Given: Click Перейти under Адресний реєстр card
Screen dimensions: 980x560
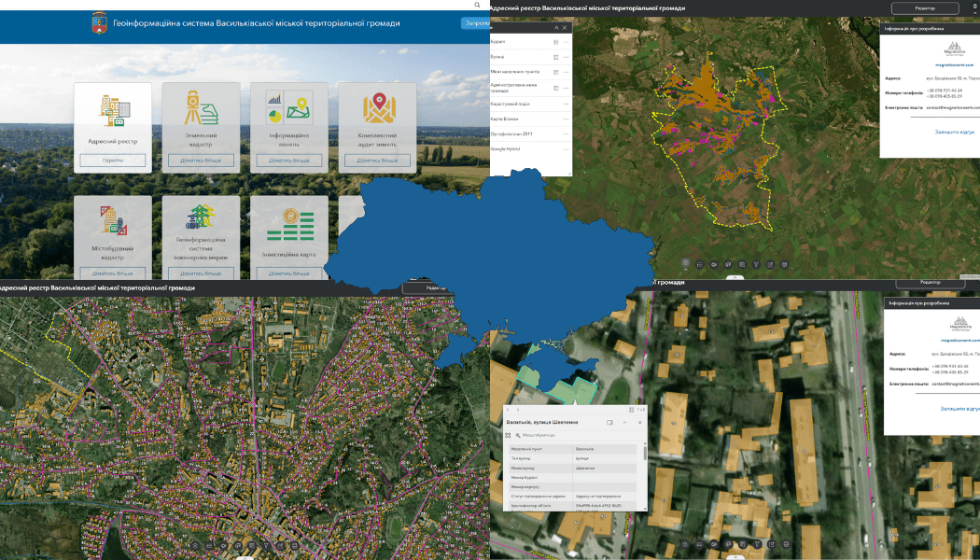Looking at the screenshot, I should pos(113,161).
